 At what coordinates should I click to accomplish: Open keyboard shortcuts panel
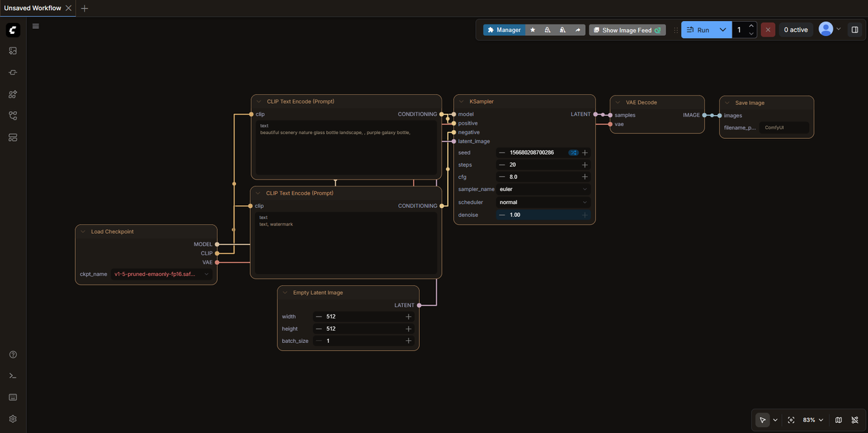click(13, 397)
